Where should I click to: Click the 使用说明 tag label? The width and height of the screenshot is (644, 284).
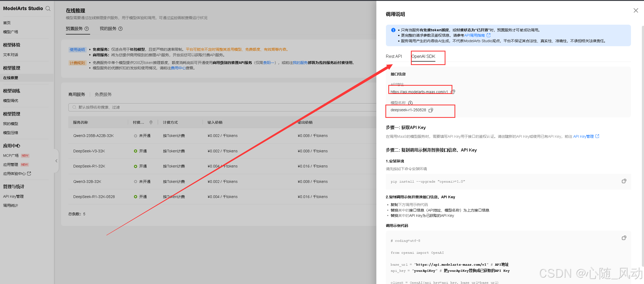click(77, 50)
